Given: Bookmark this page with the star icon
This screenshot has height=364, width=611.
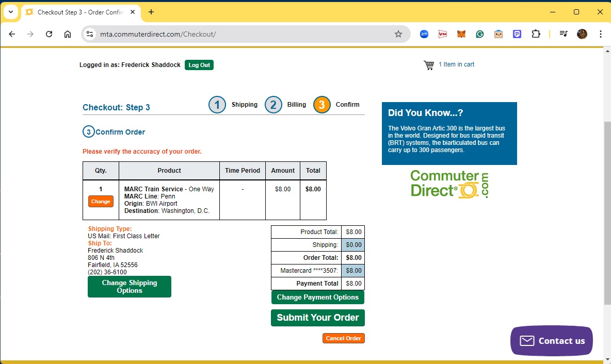Looking at the screenshot, I should tap(398, 34).
